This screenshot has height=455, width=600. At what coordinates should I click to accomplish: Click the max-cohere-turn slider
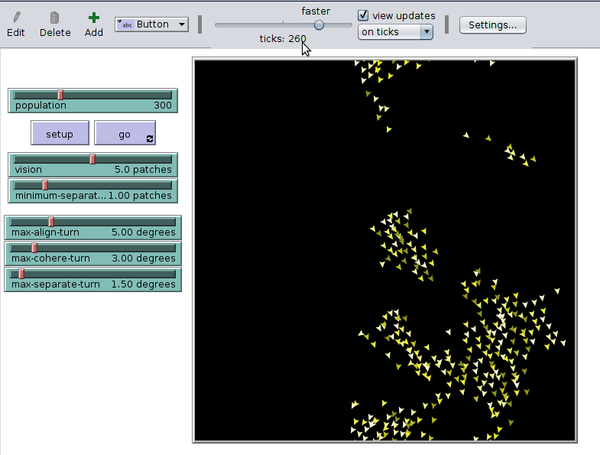(x=92, y=253)
